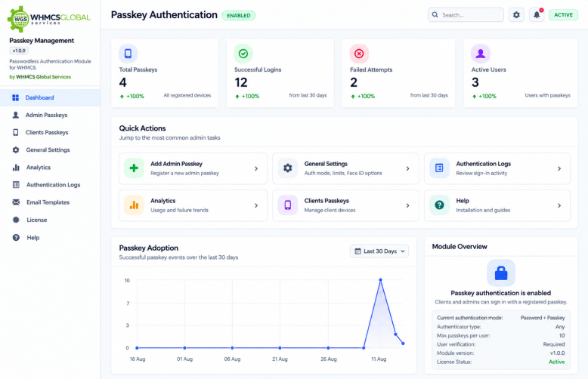Click the ENABLED badge beside the title
The image size is (588, 379).
click(x=239, y=15)
